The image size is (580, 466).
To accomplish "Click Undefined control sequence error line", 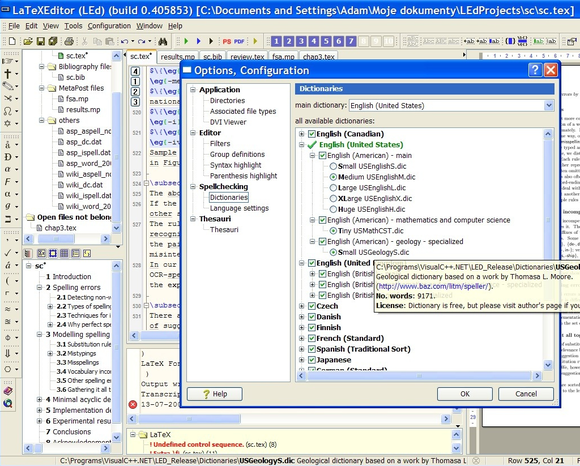I will (213, 445).
